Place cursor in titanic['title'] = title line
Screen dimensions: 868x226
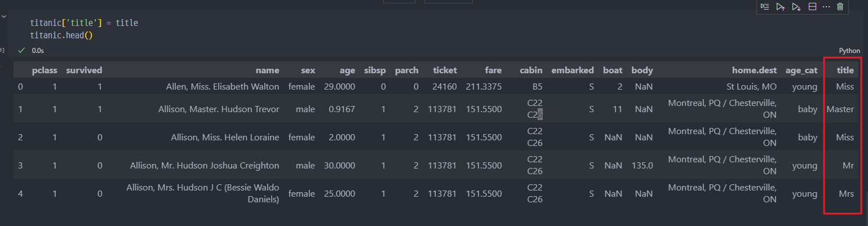(84, 23)
